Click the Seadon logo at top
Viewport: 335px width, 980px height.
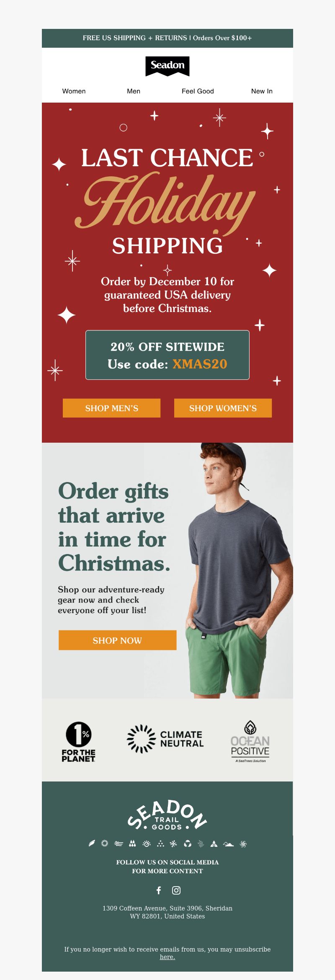(167, 66)
